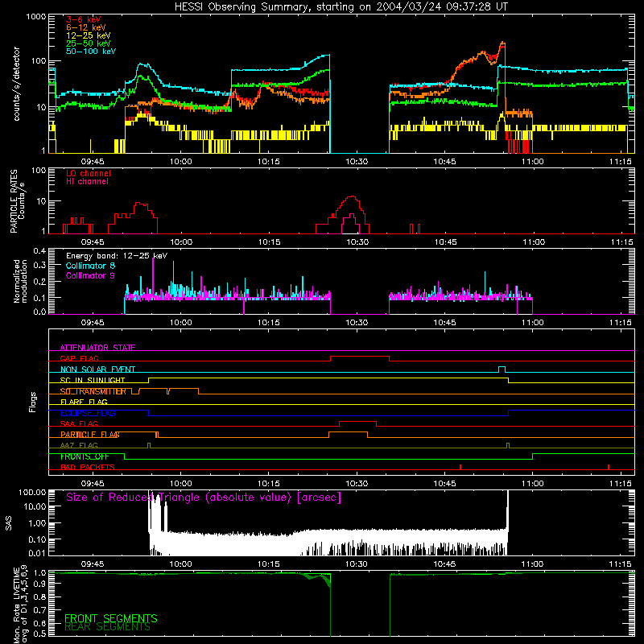Click the 50-100 keV peak before 10:25 gap

[x=326, y=56]
